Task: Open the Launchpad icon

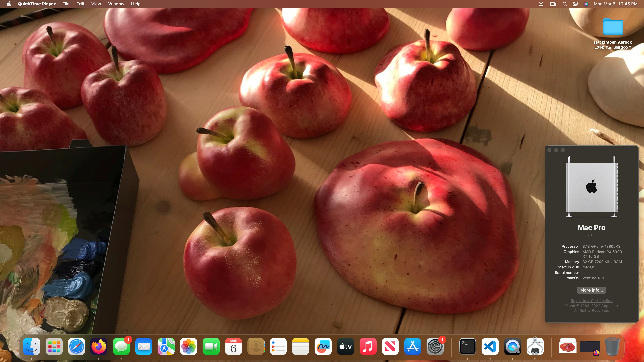Action: (x=54, y=346)
